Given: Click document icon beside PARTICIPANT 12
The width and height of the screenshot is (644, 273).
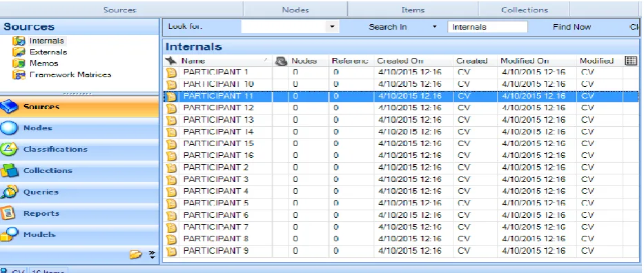Looking at the screenshot, I should 171,108.
